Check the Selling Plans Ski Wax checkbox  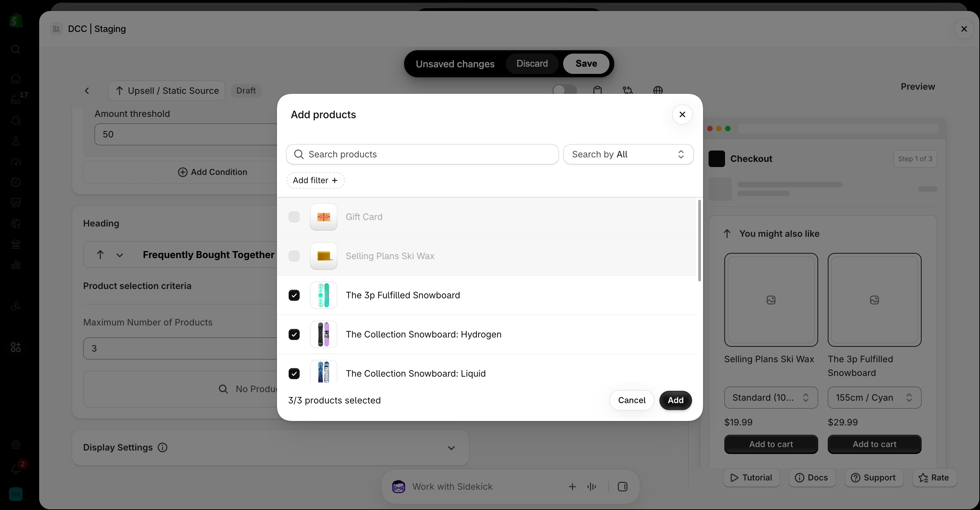pos(294,256)
